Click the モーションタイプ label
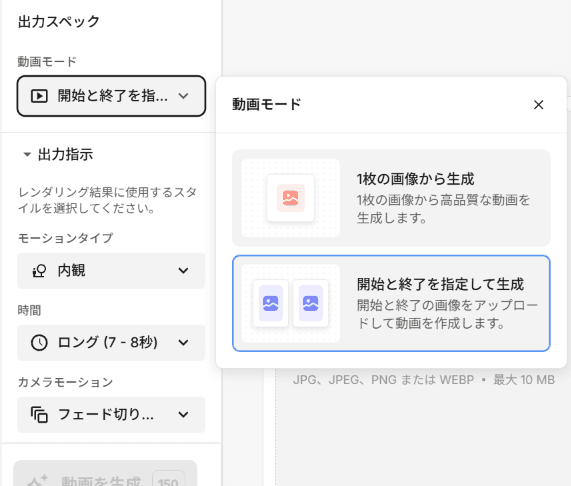 pyautogui.click(x=66, y=238)
